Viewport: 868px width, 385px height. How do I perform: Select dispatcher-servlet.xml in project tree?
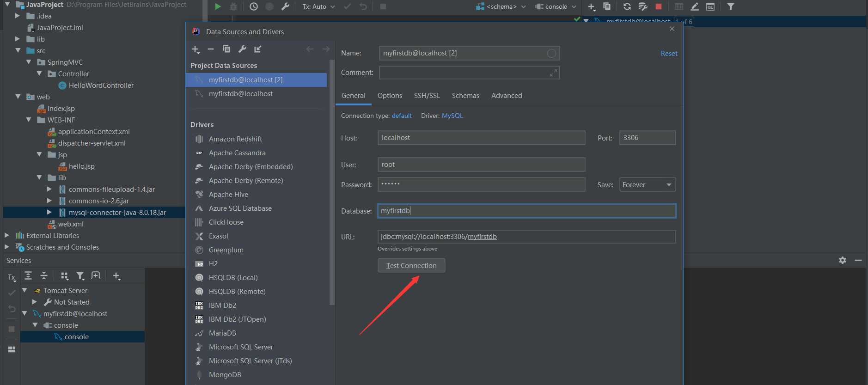click(x=92, y=143)
